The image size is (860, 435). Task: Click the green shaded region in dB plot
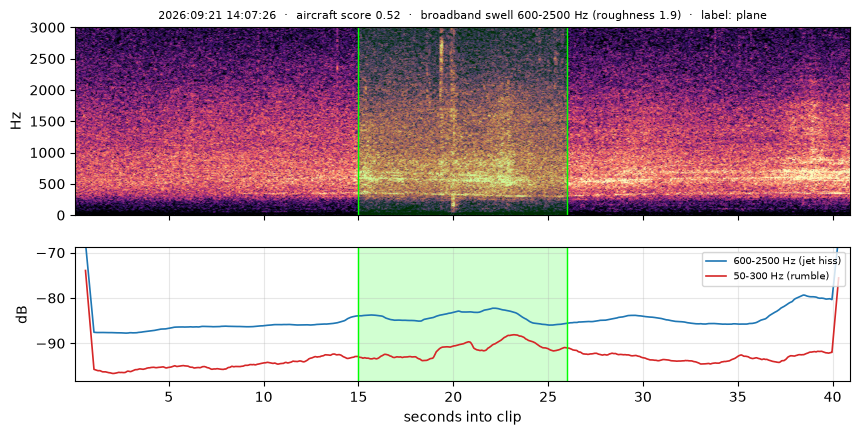(463, 314)
